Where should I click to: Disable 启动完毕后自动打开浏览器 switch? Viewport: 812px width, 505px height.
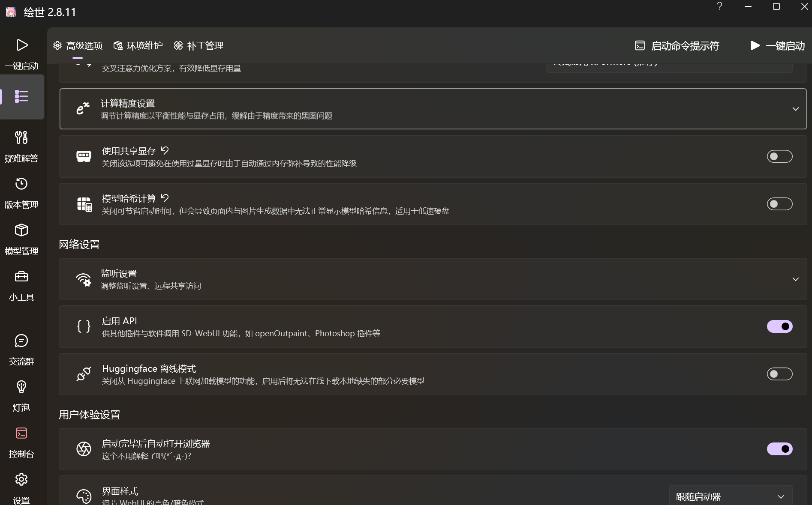779,449
